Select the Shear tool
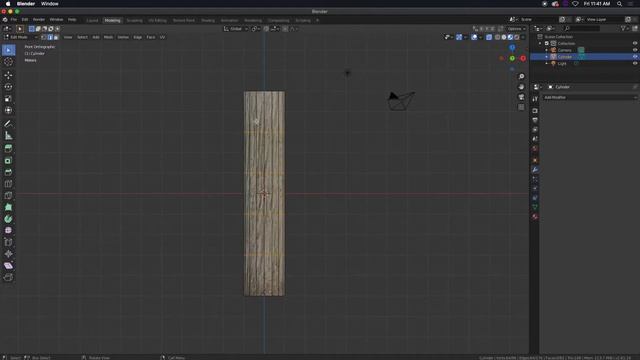Image resolution: width=640 pixels, height=360 pixels. 9,266
